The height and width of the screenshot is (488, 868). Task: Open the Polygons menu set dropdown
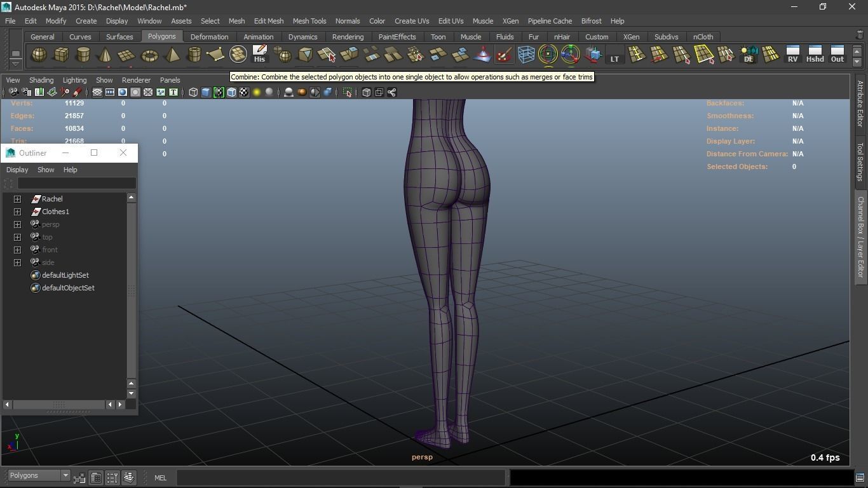pos(38,475)
